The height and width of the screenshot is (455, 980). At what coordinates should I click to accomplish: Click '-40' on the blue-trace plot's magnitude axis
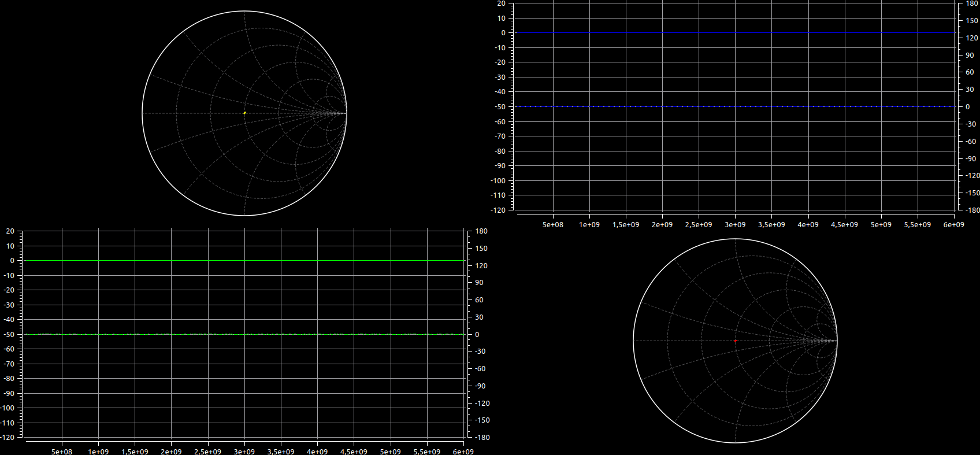499,92
